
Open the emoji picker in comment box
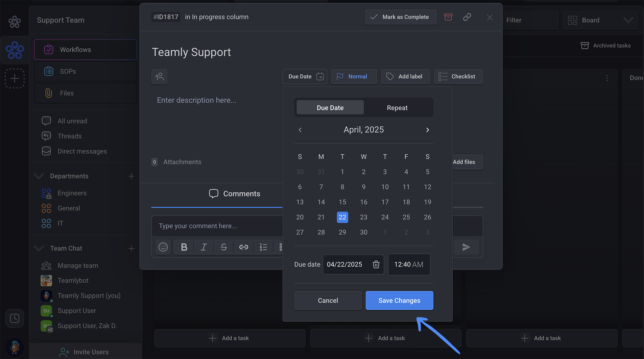tap(163, 247)
